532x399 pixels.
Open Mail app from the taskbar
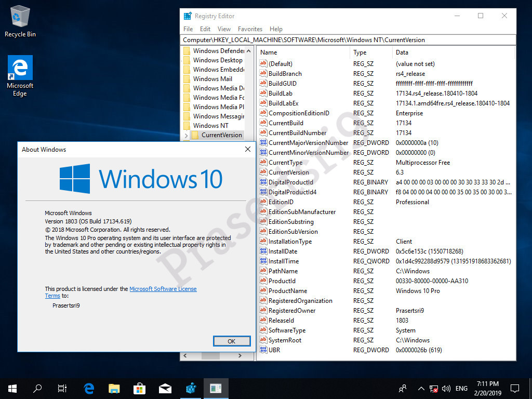165,388
